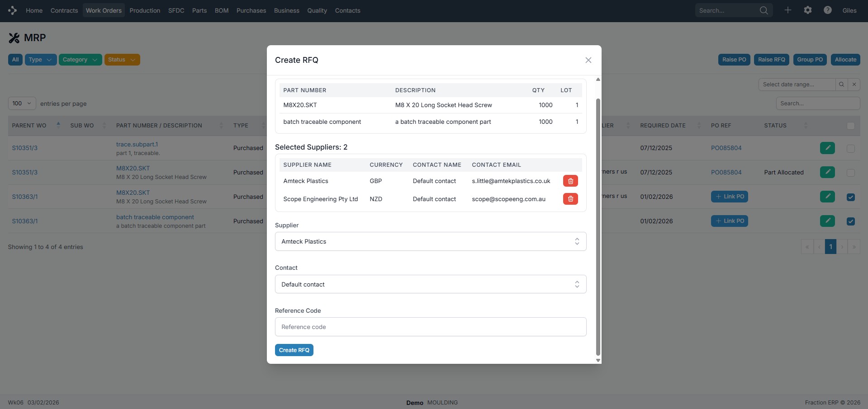This screenshot has height=409, width=868.
Task: Open the settings gear icon
Action: point(808,10)
